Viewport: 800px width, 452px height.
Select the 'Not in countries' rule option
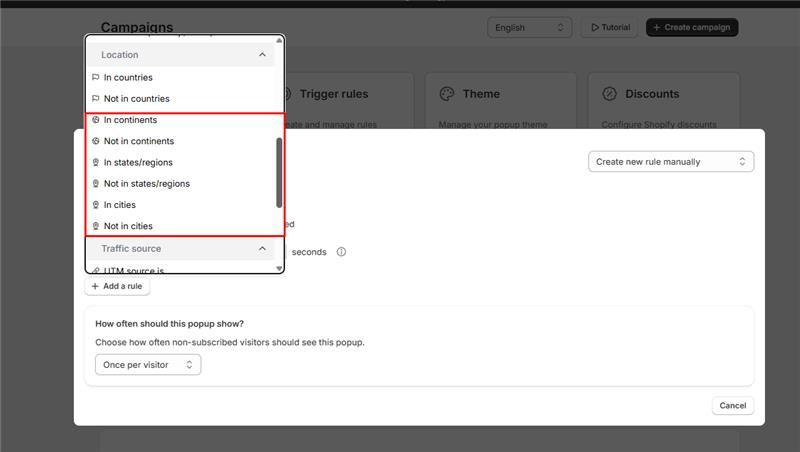pos(180,98)
